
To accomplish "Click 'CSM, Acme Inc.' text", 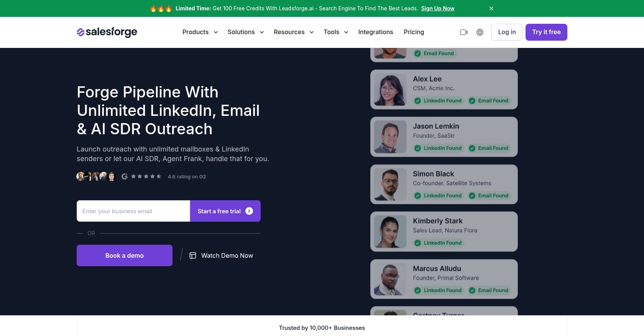I will click(x=434, y=89).
